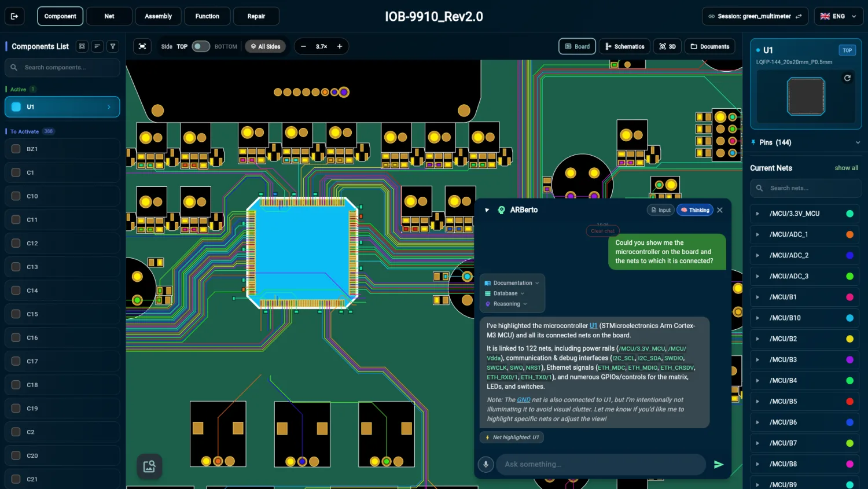Open the Schematics view
This screenshot has height=489, width=868.
pos(624,46)
